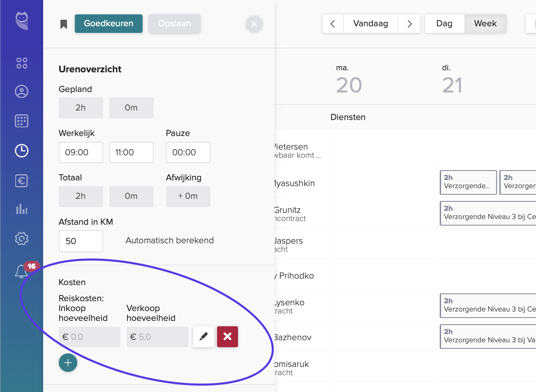The width and height of the screenshot is (536, 392).
Task: Go to the previous period arrow
Action: click(x=333, y=24)
